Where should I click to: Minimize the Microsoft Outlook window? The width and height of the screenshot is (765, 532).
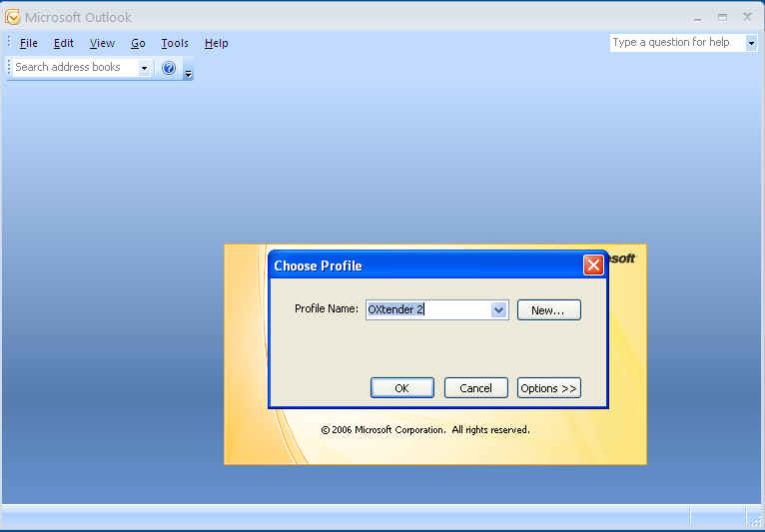point(698,18)
